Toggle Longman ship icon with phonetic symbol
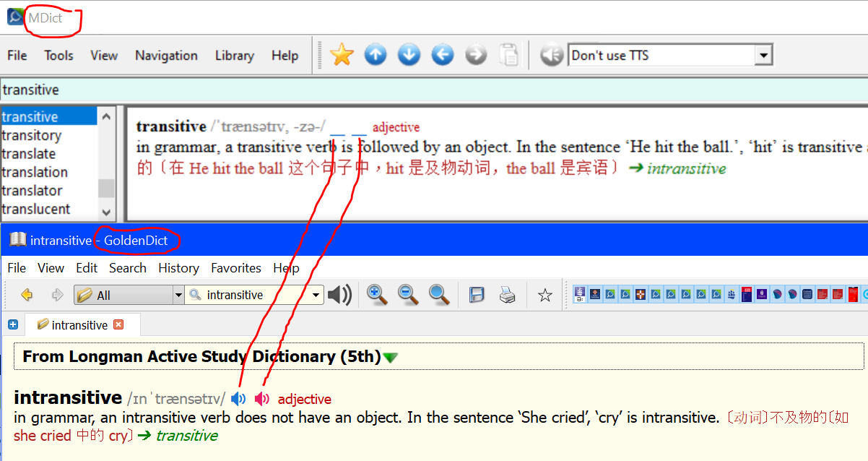868x461 pixels. 580,294
